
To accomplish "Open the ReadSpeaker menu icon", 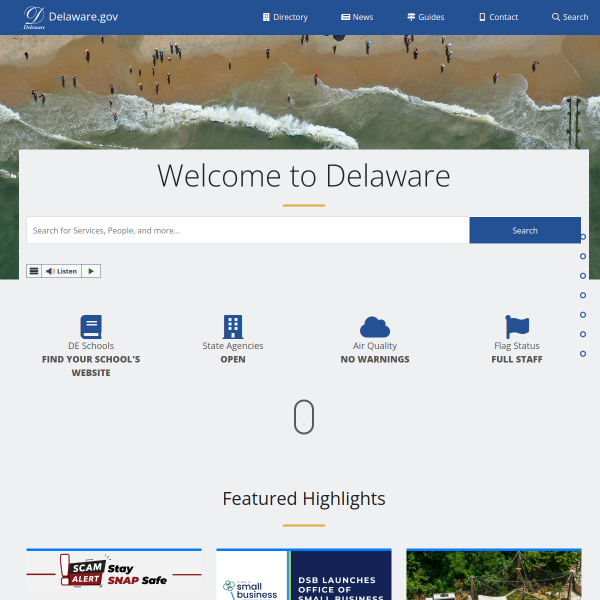I will coord(34,271).
